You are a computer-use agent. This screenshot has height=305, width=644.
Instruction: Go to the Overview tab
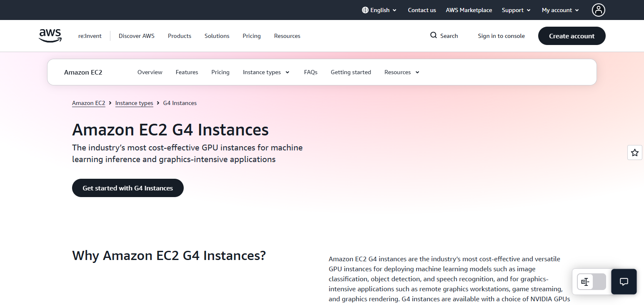tap(150, 72)
